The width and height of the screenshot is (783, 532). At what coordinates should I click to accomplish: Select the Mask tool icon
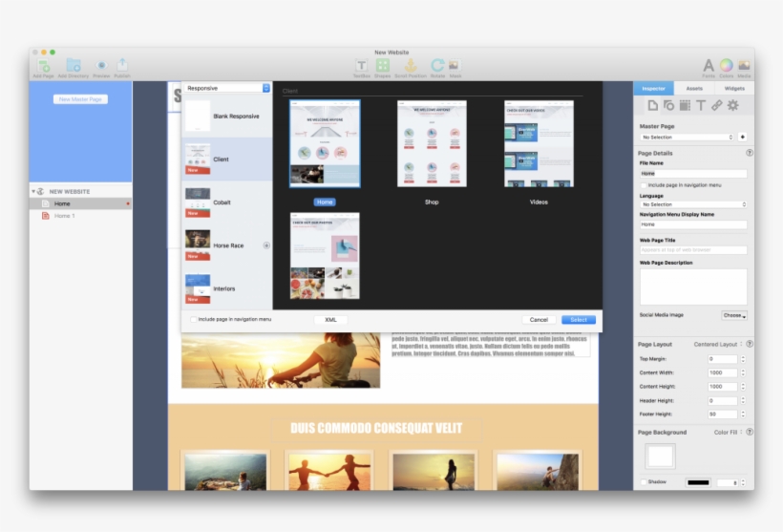point(455,66)
